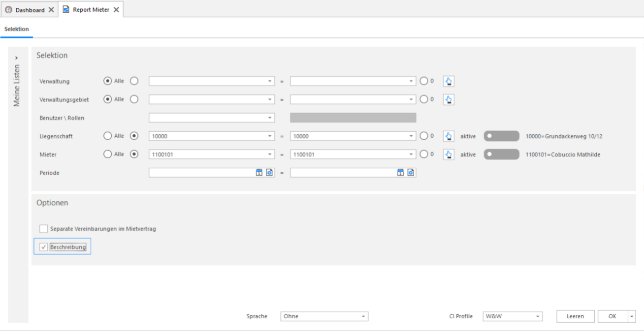Select the 0 radio in the Verwaltung row
This screenshot has height=331, width=644.
[x=423, y=81]
